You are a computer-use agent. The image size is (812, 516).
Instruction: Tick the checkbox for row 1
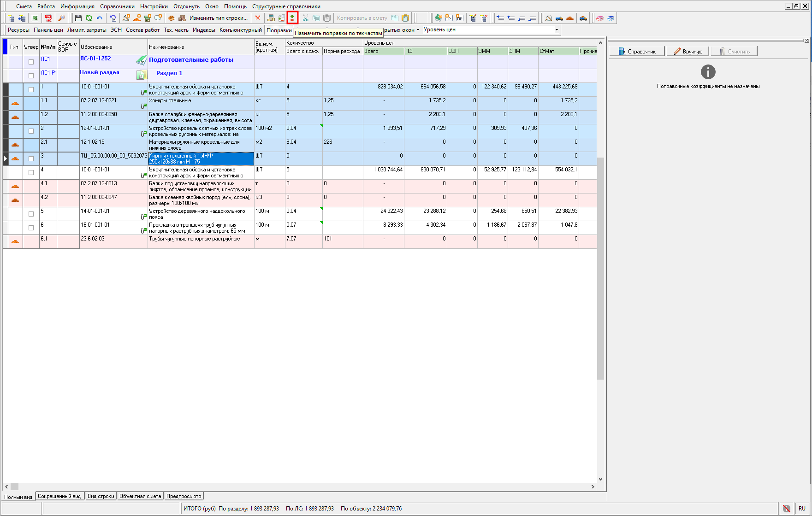pos(31,89)
